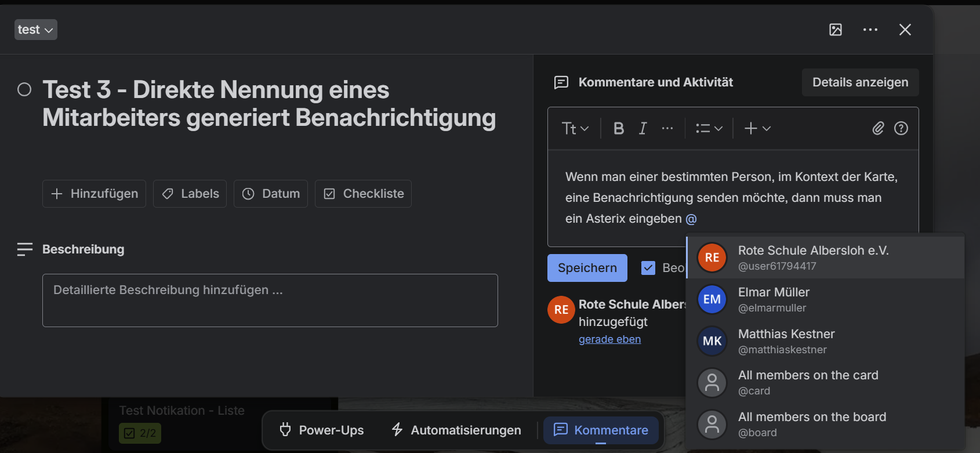Toggle the watch checkbox beside Speichern
Screen dimensions: 980x453
(648, 268)
